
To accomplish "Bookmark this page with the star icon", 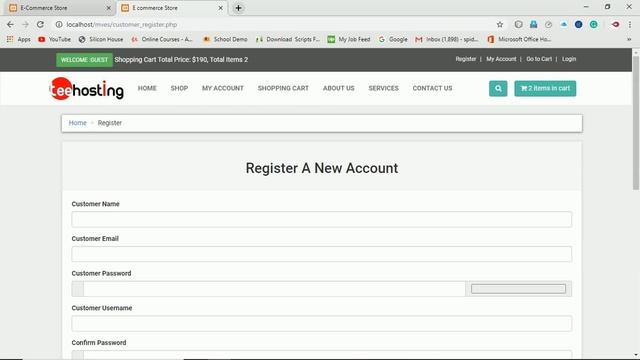I will coord(500,24).
